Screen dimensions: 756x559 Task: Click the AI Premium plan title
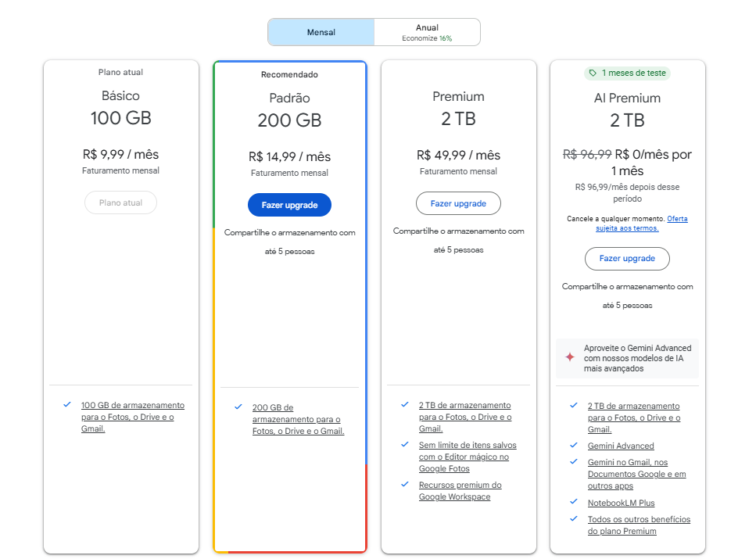(x=627, y=98)
